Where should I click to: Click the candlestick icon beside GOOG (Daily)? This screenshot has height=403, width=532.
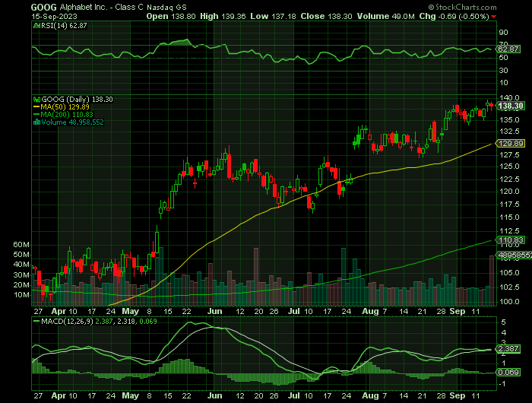[x=36, y=100]
